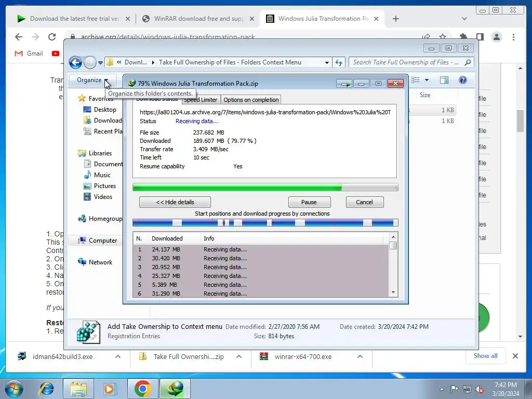Open Chrome extensions puzzle icon
Image resolution: width=532 pixels, height=399 pixels.
click(463, 37)
